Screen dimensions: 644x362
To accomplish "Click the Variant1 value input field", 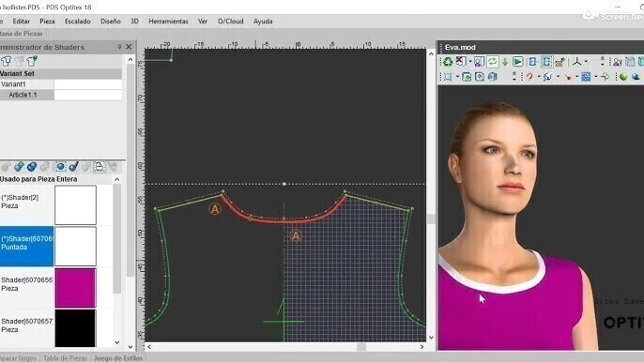I will (x=88, y=84).
